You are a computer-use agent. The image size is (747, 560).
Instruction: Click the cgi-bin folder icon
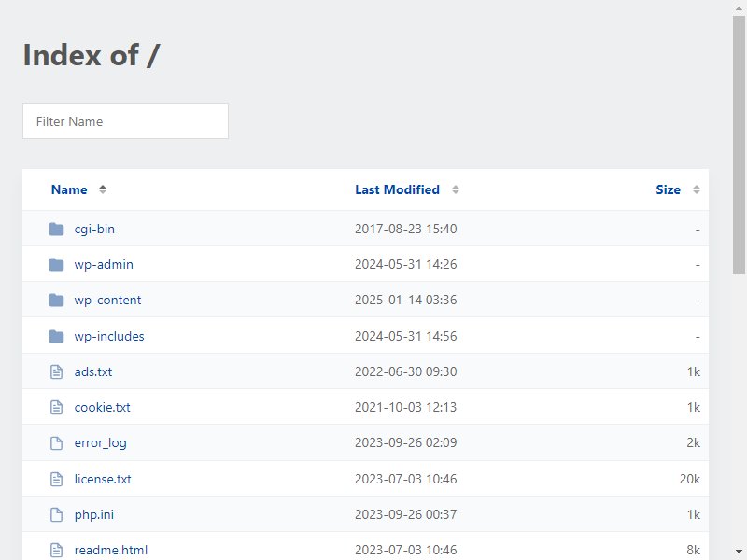(x=56, y=229)
